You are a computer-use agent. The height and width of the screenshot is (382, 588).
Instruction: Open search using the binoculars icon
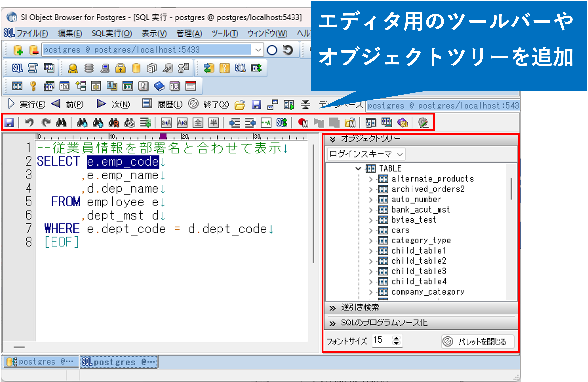[61, 123]
